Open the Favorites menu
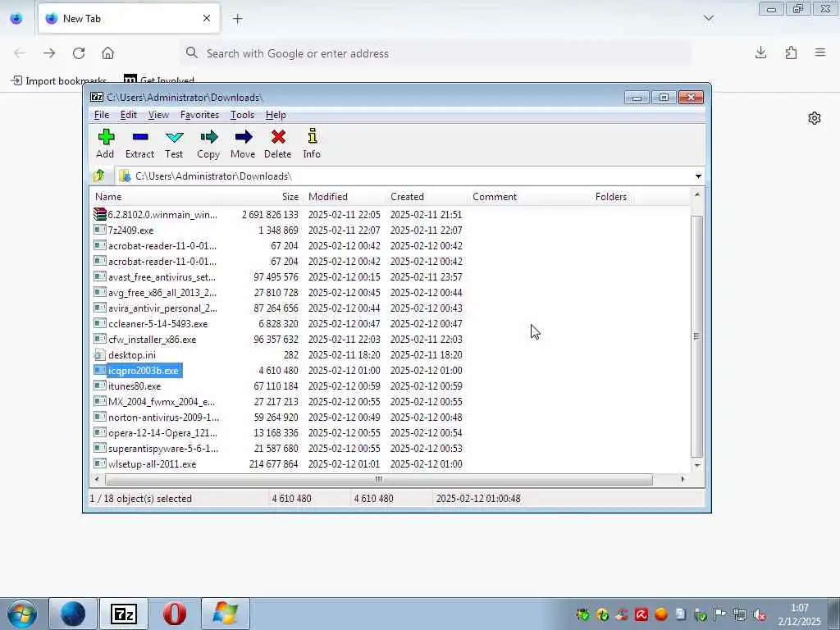This screenshot has width=840, height=630. point(200,115)
